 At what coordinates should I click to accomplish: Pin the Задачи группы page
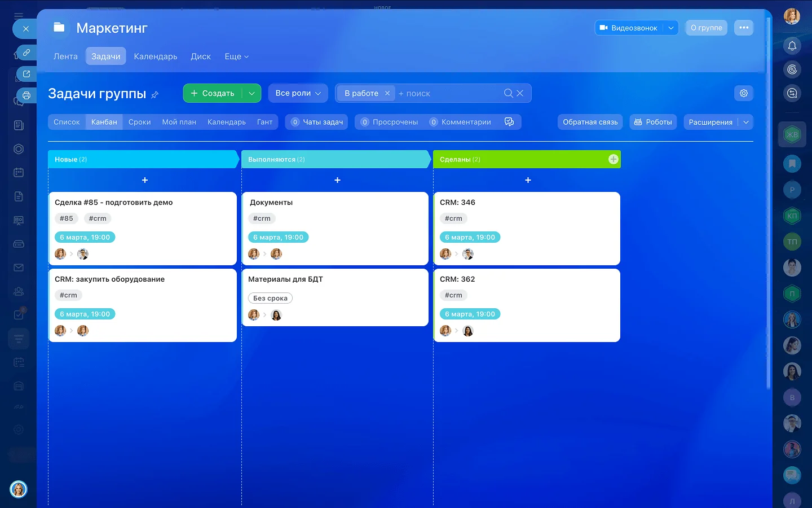pos(155,95)
